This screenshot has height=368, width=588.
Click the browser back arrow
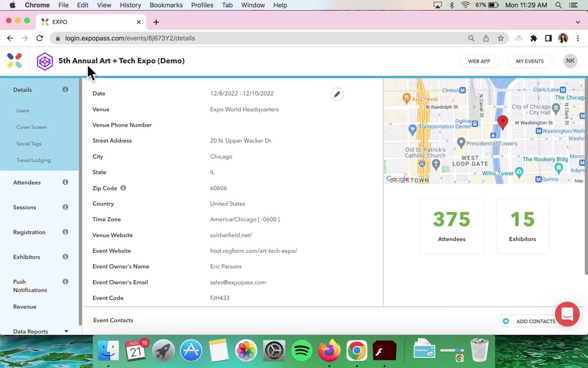[10, 38]
